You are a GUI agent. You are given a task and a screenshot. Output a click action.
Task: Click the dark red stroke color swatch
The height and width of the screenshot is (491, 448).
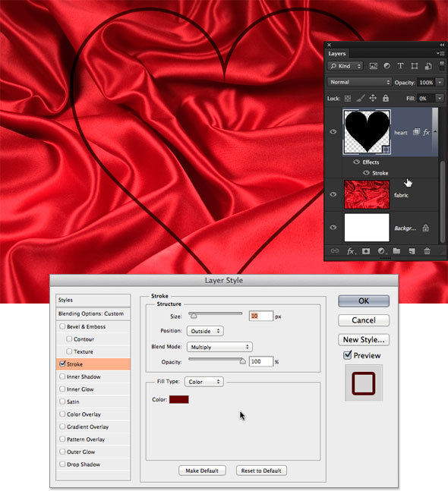coord(179,400)
